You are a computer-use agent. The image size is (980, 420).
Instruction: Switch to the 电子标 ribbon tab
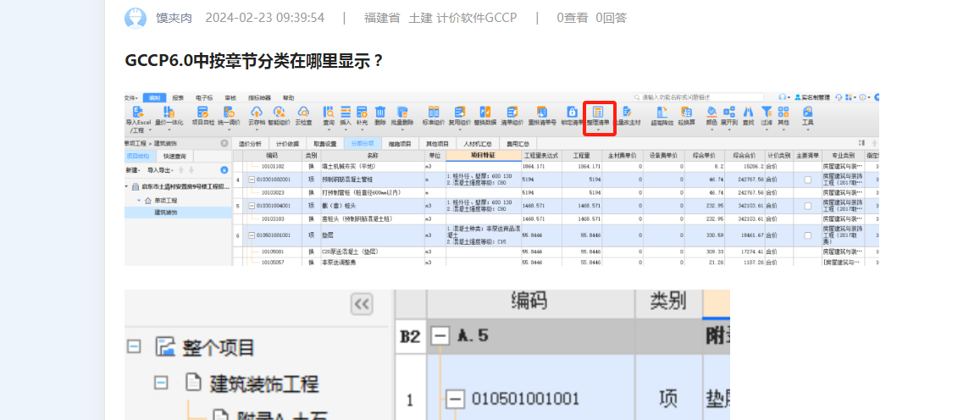click(x=204, y=97)
